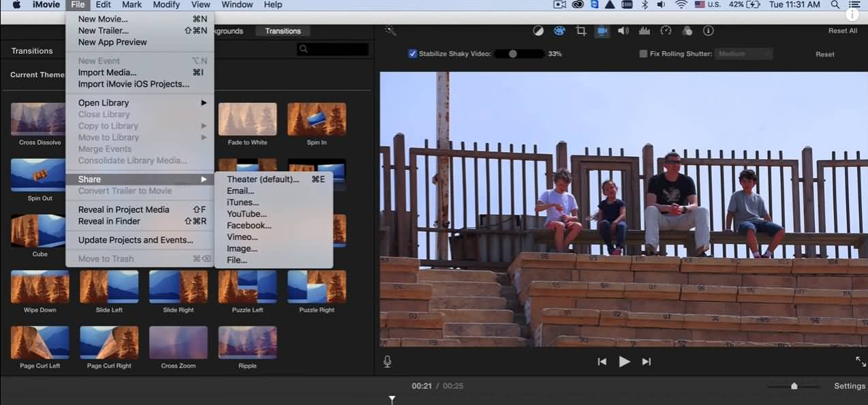This screenshot has width=868, height=405.
Task: Open the color balance tool
Action: (538, 31)
